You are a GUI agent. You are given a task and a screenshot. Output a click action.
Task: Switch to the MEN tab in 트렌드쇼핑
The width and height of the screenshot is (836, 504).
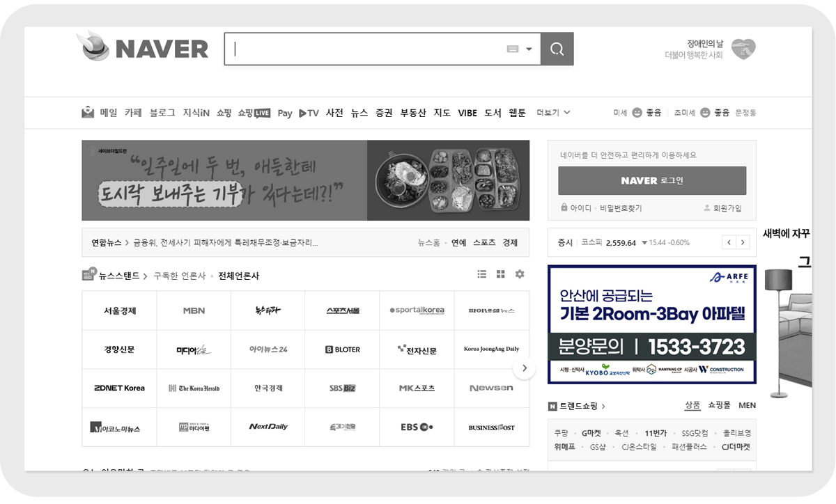click(747, 405)
